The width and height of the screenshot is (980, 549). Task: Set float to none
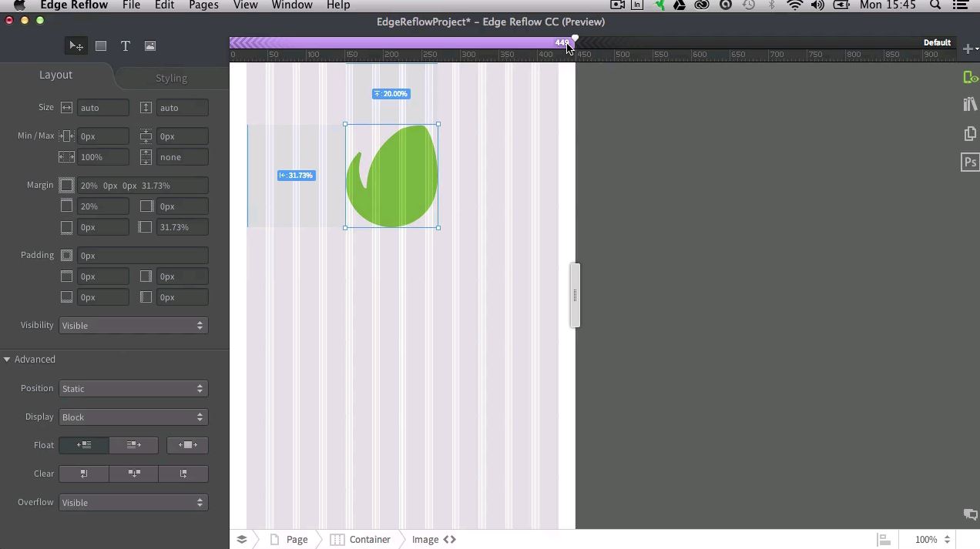[x=187, y=445]
